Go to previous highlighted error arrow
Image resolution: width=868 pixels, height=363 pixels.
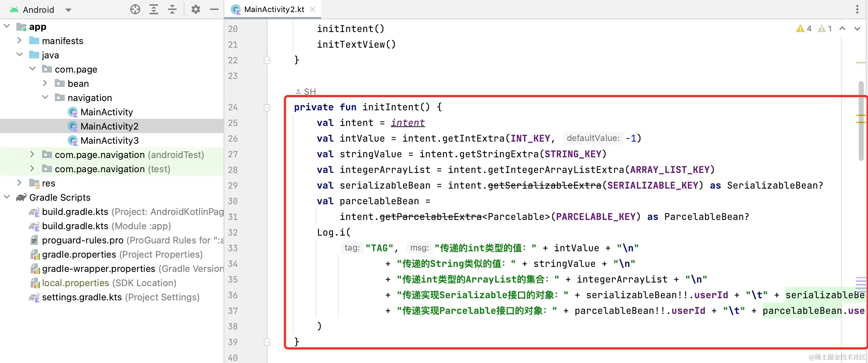coord(842,28)
